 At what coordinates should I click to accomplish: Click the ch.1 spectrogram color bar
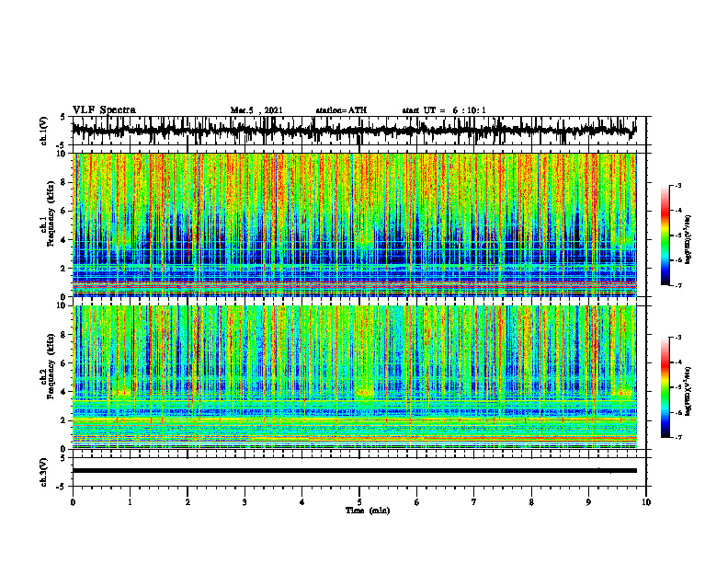(x=665, y=236)
